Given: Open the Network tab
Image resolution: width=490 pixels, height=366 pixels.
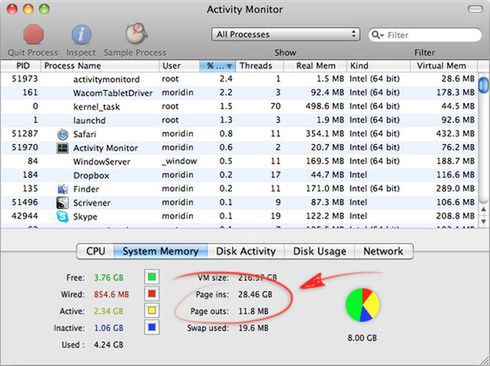Looking at the screenshot, I should [x=383, y=251].
